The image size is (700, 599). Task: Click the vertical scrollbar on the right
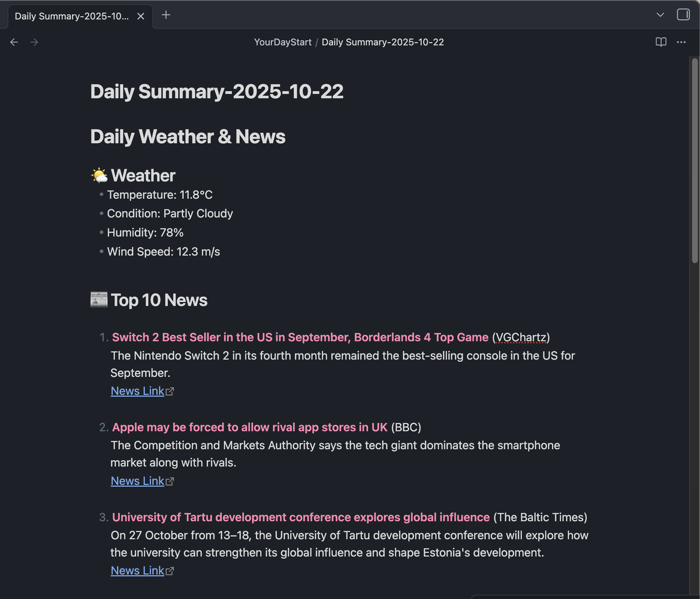695,161
